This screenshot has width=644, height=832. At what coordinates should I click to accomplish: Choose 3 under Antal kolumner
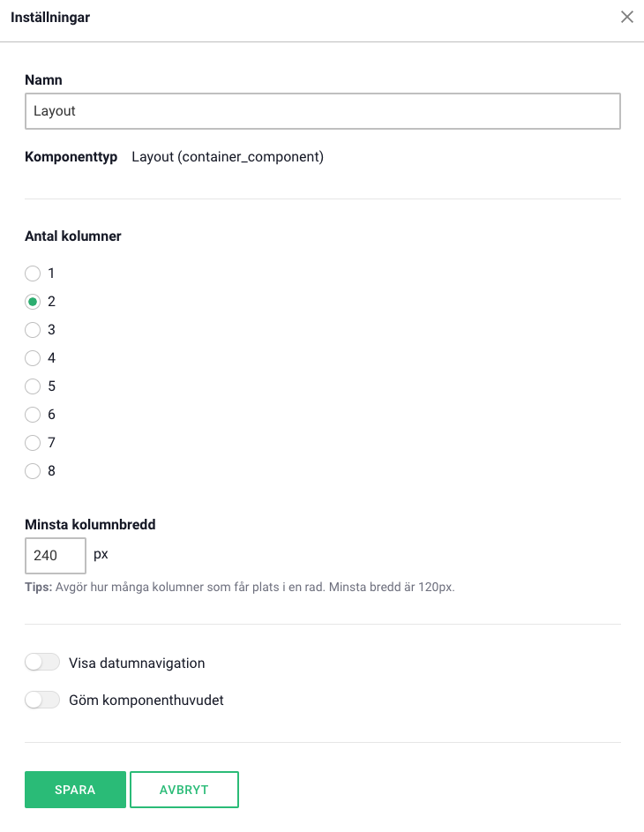tap(33, 330)
